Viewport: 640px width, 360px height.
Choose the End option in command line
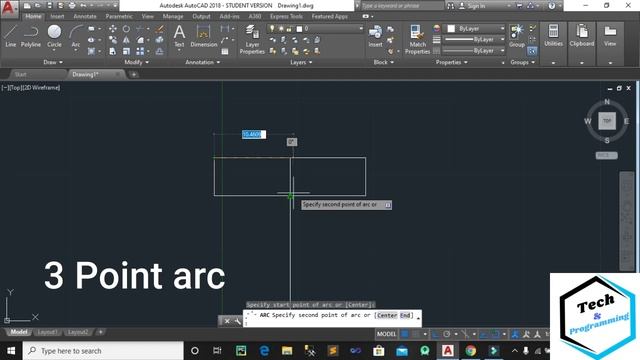click(x=405, y=315)
